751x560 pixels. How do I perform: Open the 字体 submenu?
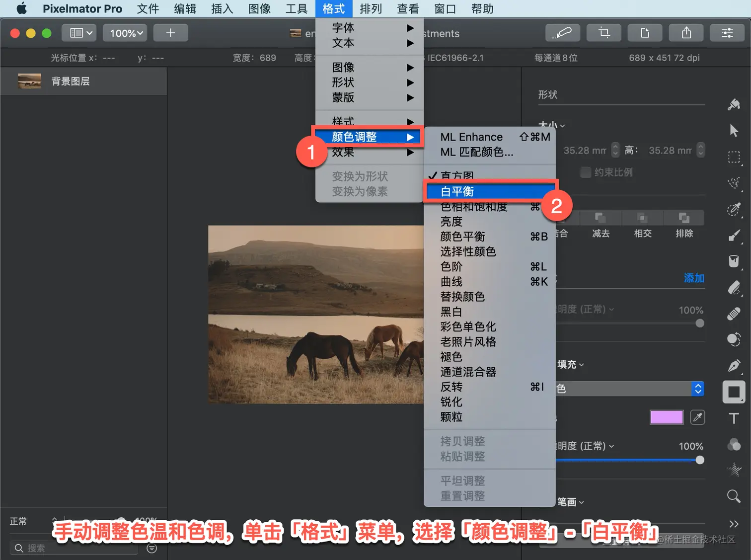370,28
